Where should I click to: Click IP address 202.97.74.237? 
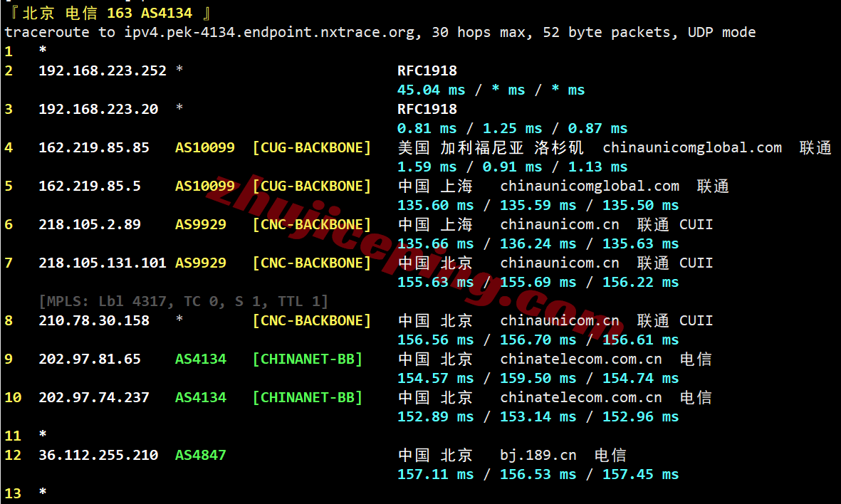pos(94,398)
